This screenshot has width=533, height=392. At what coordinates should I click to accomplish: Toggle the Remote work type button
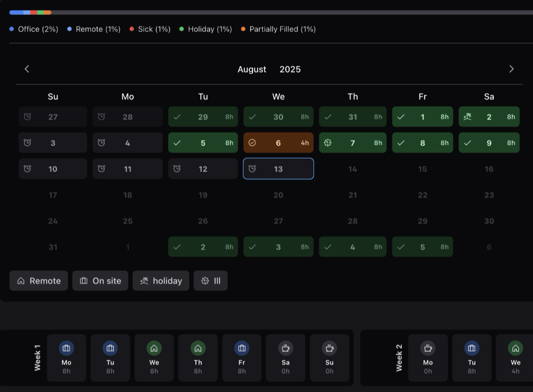coord(39,281)
